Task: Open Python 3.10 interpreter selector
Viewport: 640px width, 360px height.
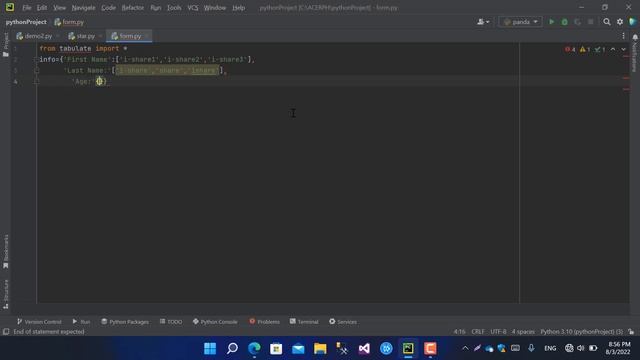Action: point(581,332)
